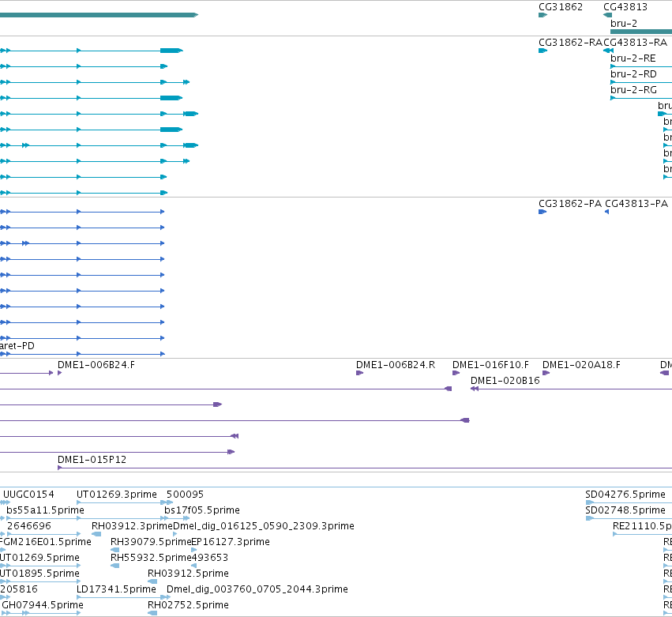Click the DME1-015P12 clone label
This screenshot has height=617, width=672.
point(92,460)
